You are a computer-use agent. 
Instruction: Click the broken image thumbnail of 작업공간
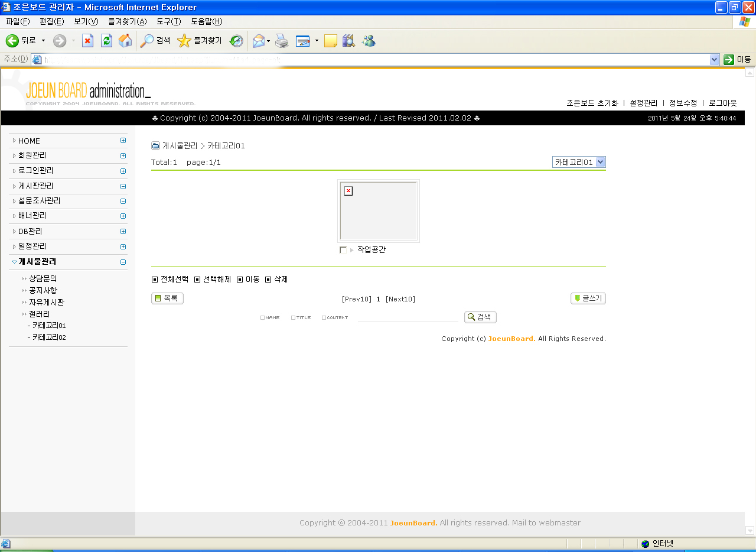click(x=379, y=211)
